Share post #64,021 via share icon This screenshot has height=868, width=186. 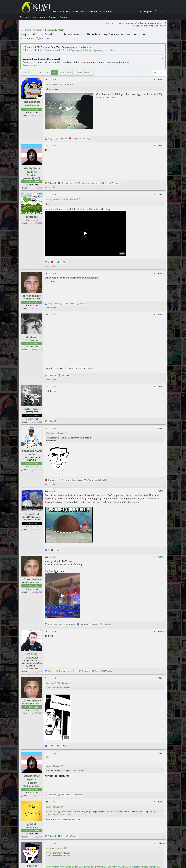point(155,80)
